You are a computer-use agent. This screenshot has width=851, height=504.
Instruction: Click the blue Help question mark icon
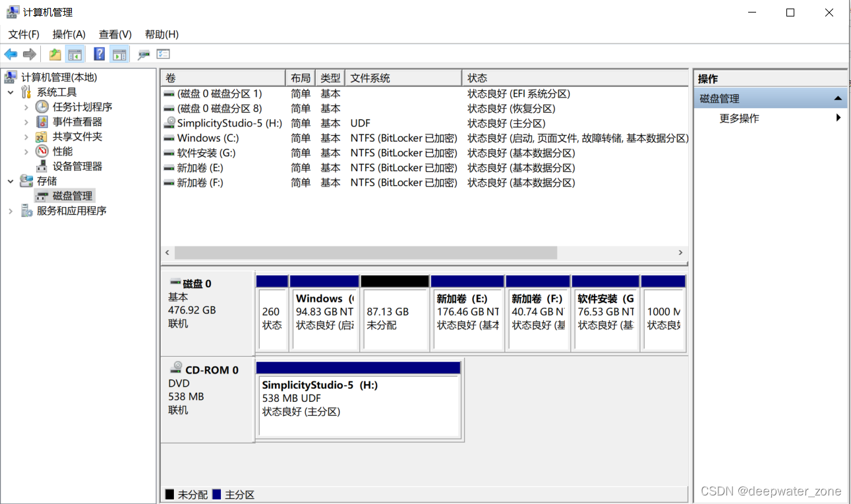tap(100, 55)
